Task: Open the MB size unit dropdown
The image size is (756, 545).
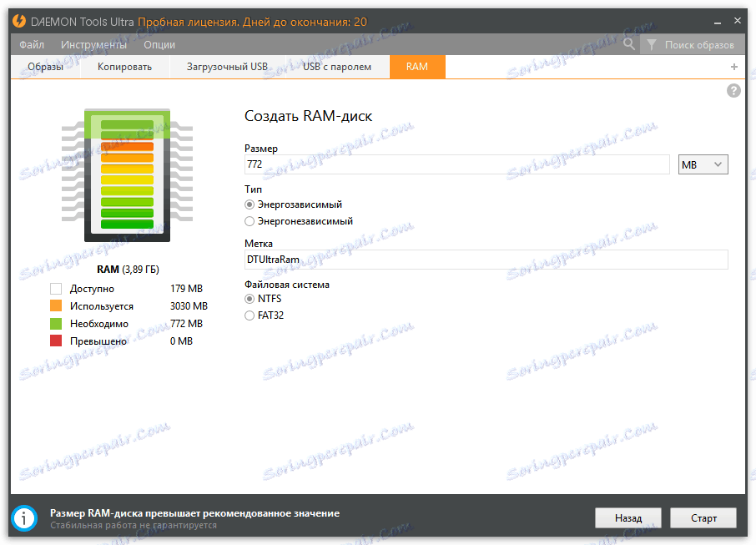Action: click(703, 164)
